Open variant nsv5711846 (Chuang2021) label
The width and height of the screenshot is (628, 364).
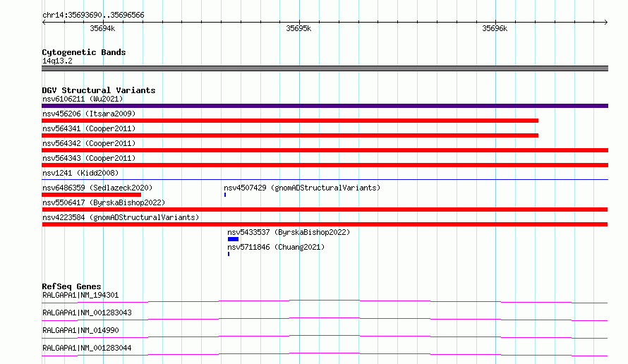[276, 247]
